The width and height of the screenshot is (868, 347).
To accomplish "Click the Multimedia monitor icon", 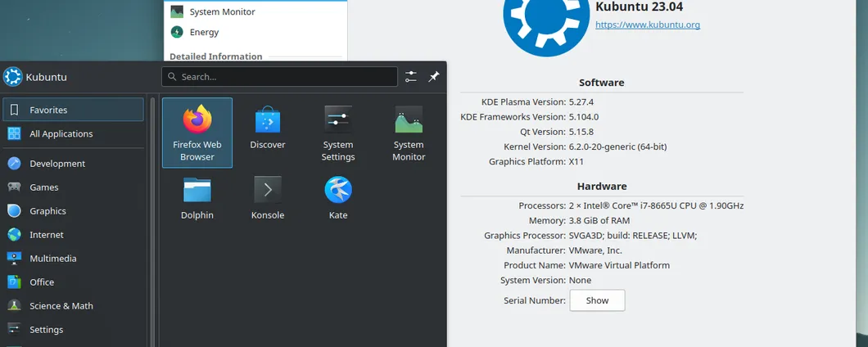I will (x=15, y=259).
